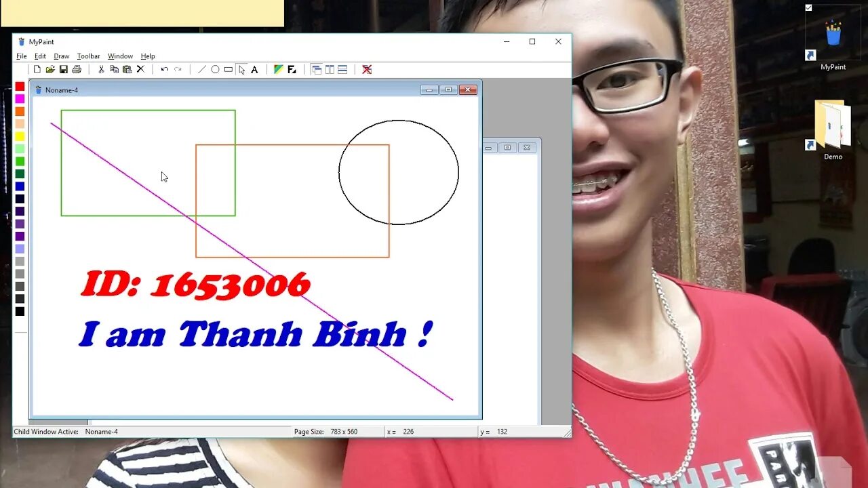Pick the black color swatch

click(20, 311)
